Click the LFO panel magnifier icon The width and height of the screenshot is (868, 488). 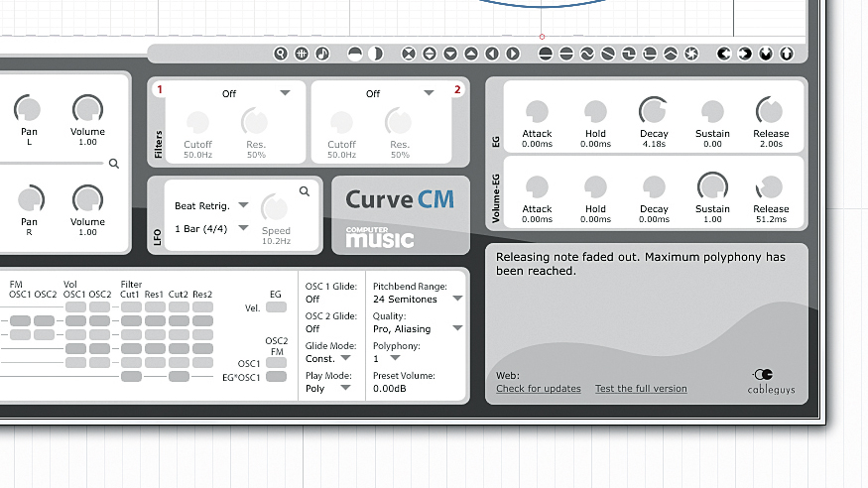tap(305, 191)
